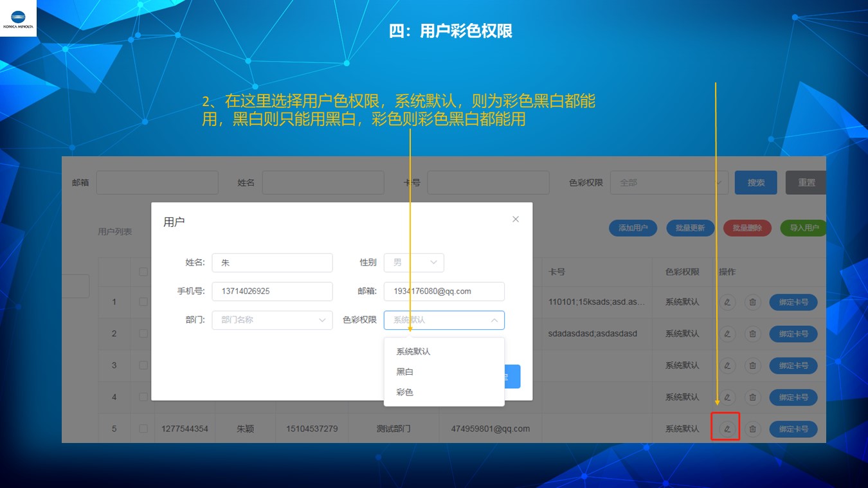Tick the checkbox for row 5
868x488 pixels.
click(x=143, y=429)
